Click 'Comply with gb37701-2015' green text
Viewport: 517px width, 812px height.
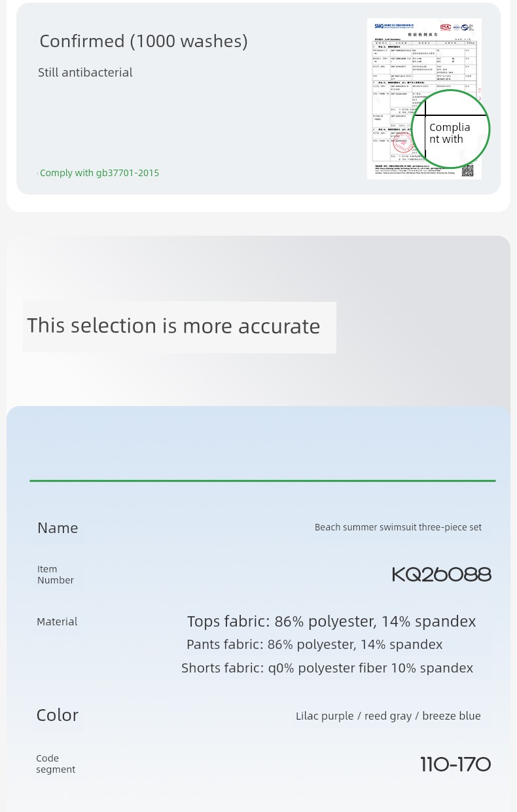point(99,173)
